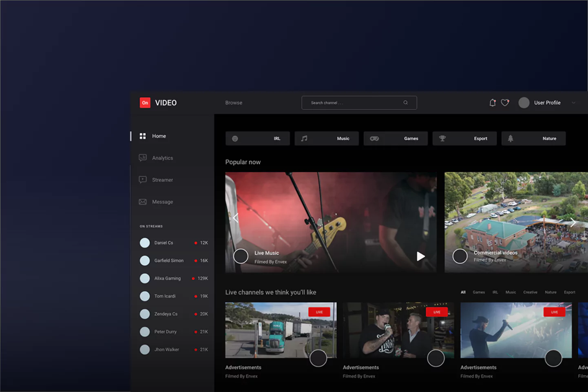Screen dimensions: 588x392
Task: Select the All filter tab
Action: (463, 292)
